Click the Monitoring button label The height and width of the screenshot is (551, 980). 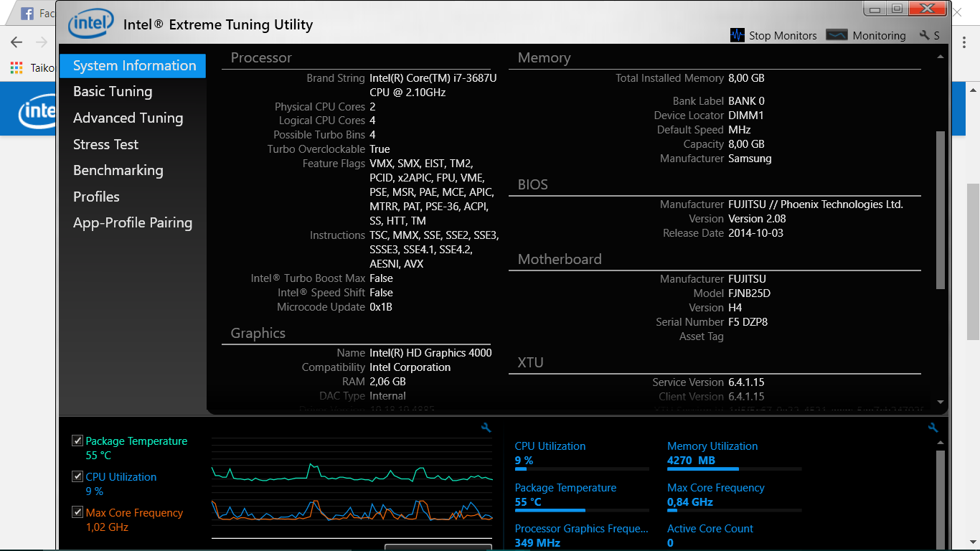click(x=879, y=35)
